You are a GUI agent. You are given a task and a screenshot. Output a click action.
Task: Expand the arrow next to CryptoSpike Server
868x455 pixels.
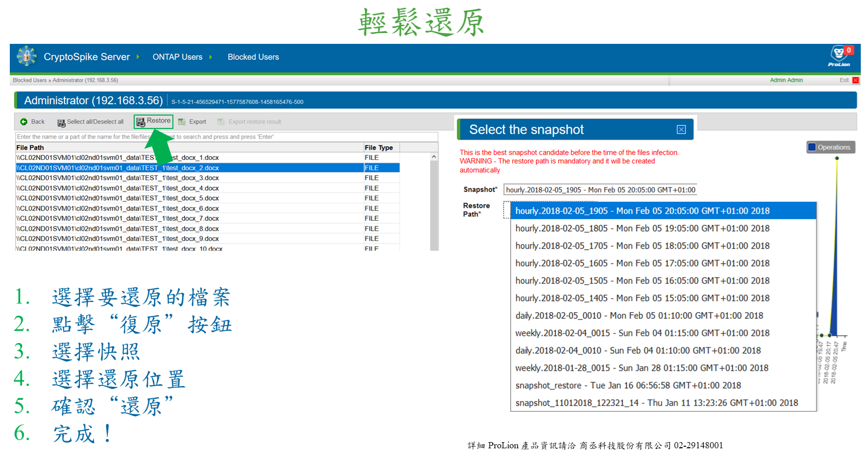138,57
